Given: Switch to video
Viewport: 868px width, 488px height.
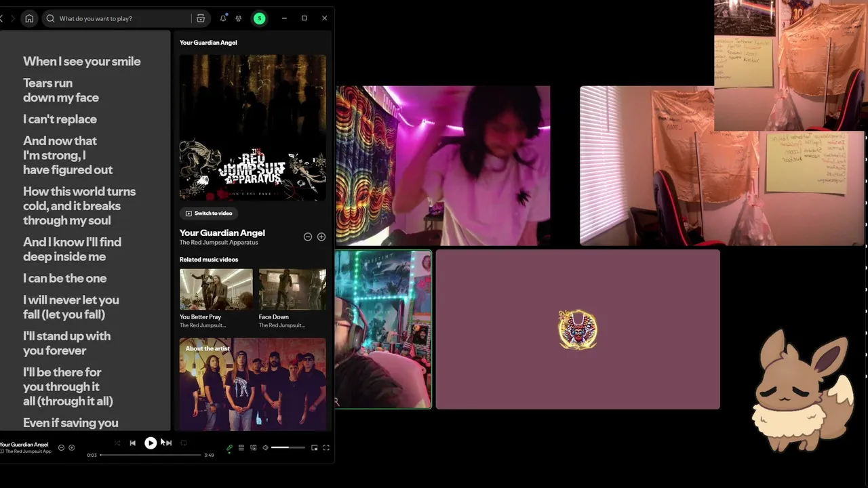Looking at the screenshot, I should (209, 213).
